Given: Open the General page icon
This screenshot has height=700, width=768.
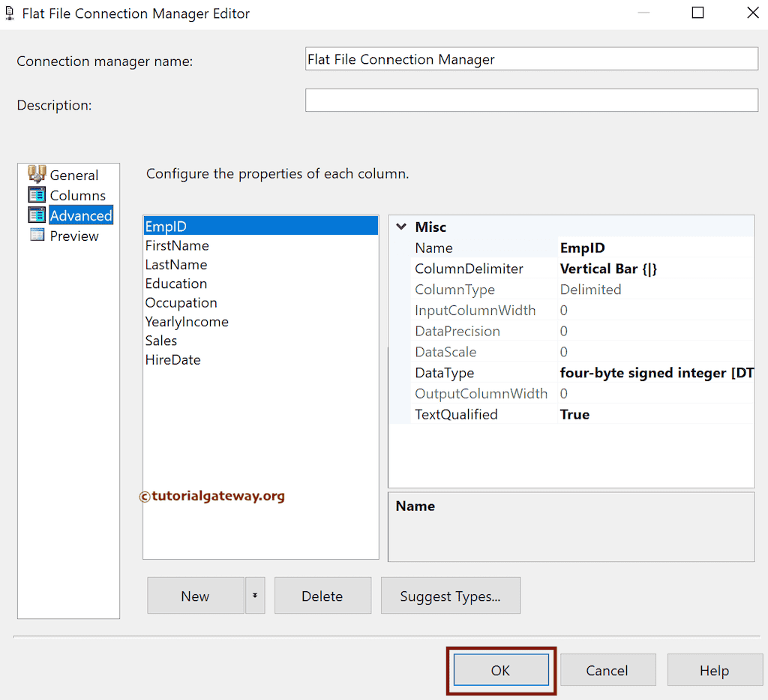Looking at the screenshot, I should click(37, 175).
